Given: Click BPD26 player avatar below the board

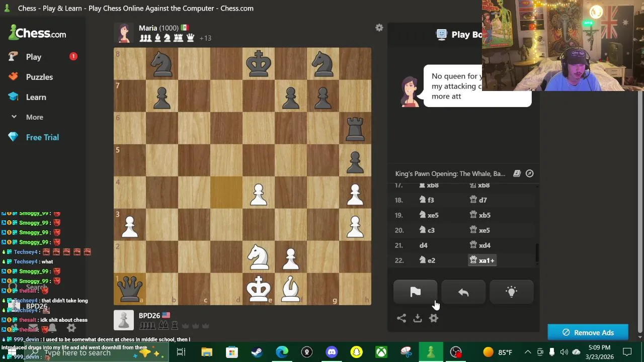Looking at the screenshot, I should click(124, 320).
